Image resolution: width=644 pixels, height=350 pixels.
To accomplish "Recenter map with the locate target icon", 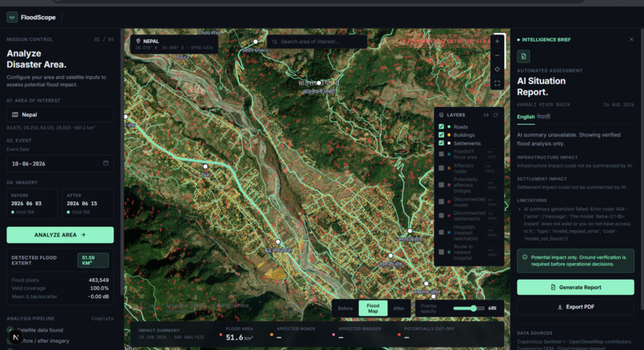I will coord(497,69).
